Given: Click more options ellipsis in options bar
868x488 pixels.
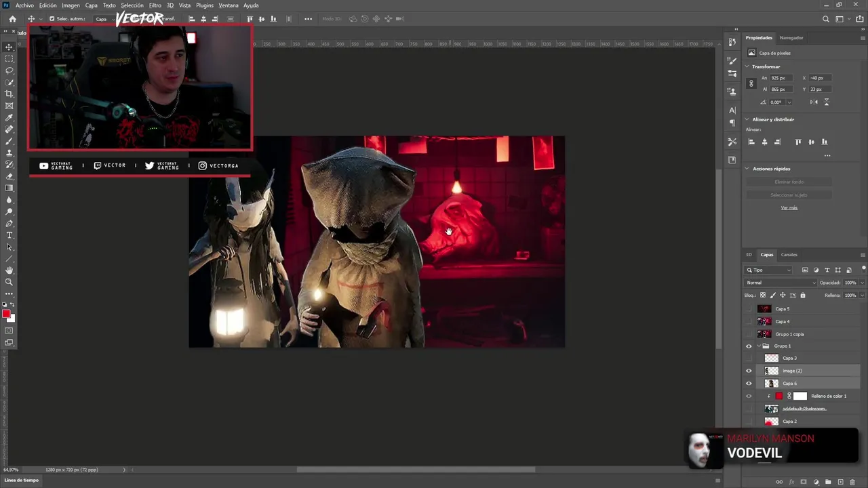Looking at the screenshot, I should pyautogui.click(x=308, y=19).
